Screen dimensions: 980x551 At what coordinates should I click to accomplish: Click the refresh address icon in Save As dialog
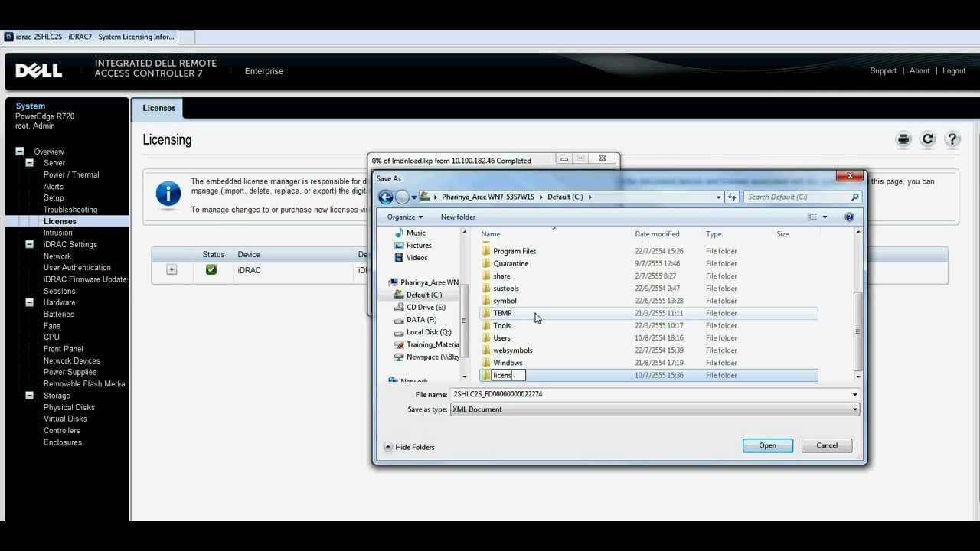[732, 197]
